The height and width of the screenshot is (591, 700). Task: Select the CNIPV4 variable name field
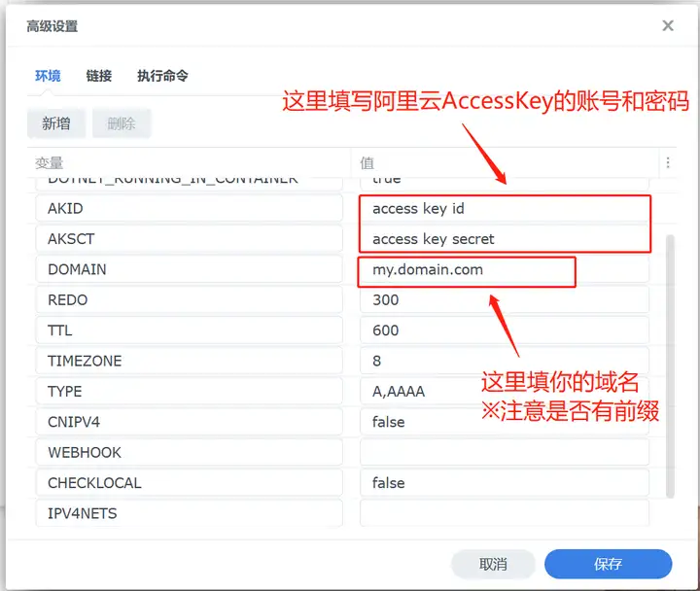(189, 422)
